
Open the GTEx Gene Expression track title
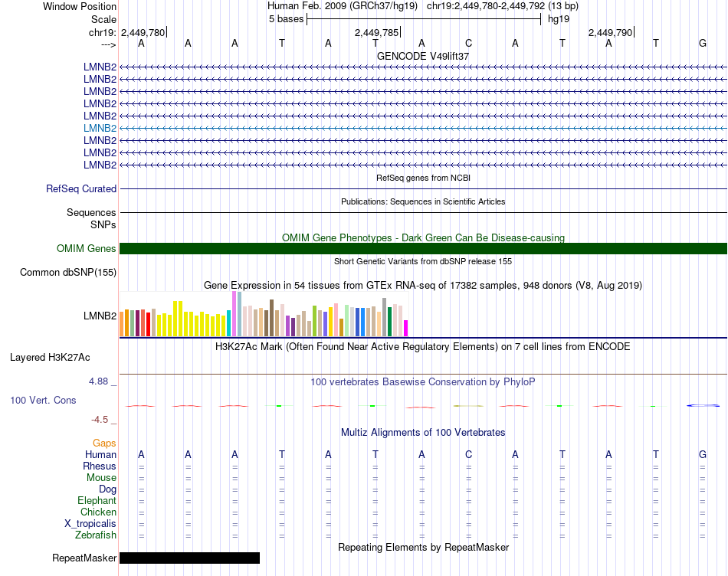(x=423, y=286)
